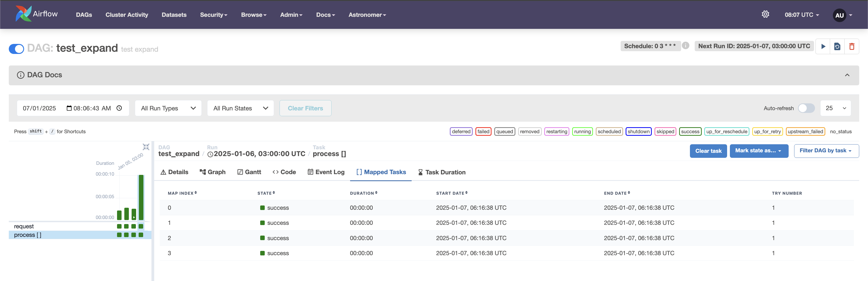Open the Browse menu
Screen dimensions: 868x281
point(253,15)
